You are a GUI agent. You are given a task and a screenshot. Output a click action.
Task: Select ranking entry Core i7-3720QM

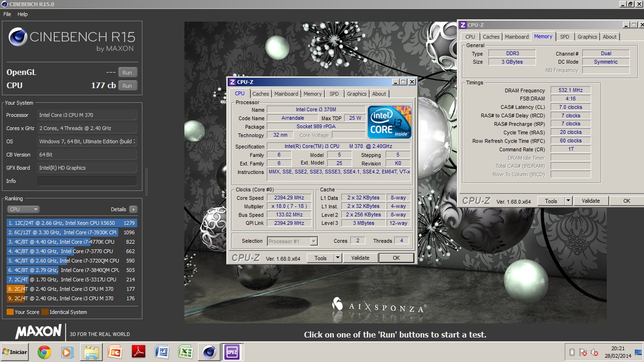point(72,261)
